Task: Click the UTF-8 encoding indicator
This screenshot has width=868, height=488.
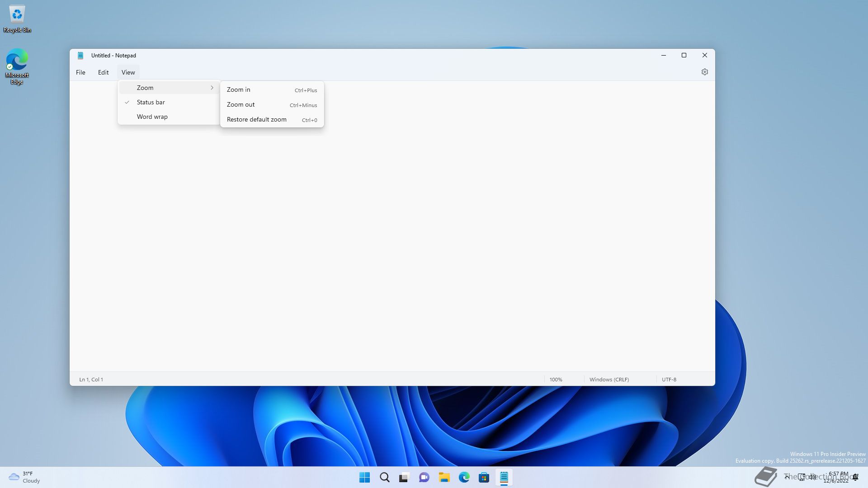Action: [669, 380]
